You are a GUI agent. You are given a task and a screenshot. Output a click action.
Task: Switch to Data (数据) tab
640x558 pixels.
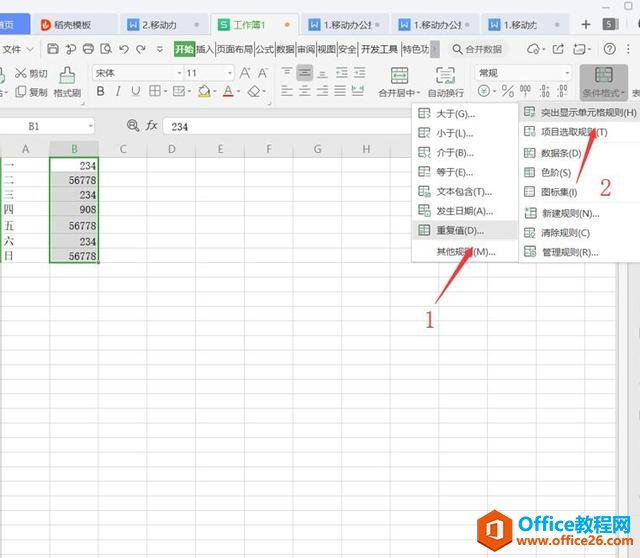click(285, 49)
